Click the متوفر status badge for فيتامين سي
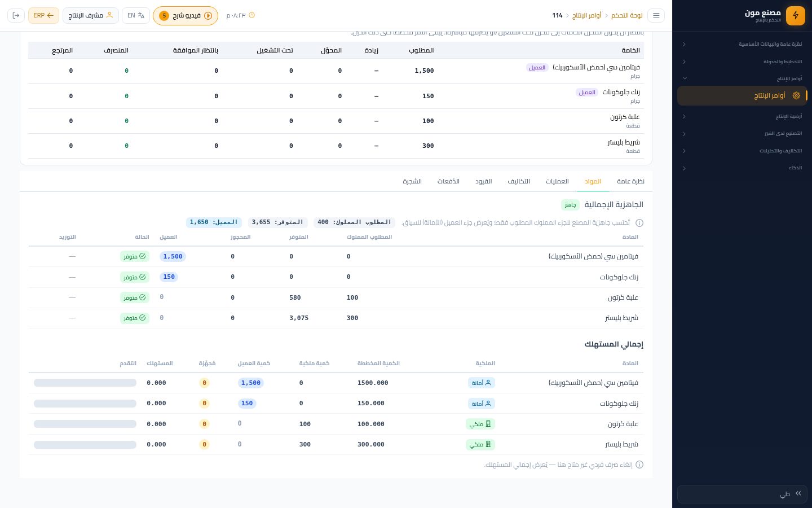 tap(135, 256)
